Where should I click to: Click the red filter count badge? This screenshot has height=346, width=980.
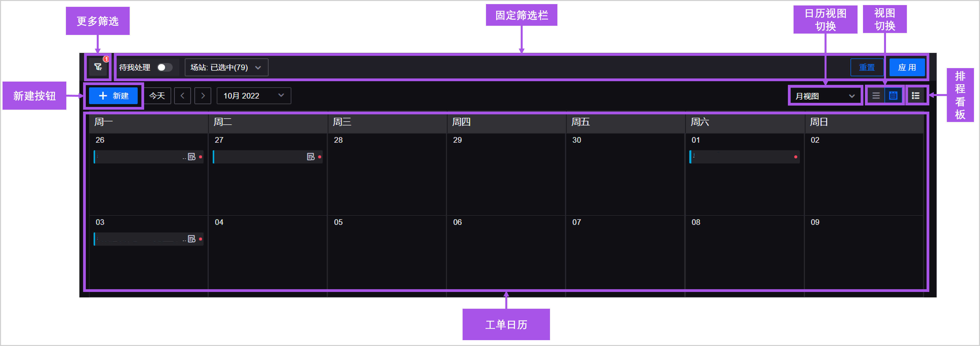click(106, 58)
